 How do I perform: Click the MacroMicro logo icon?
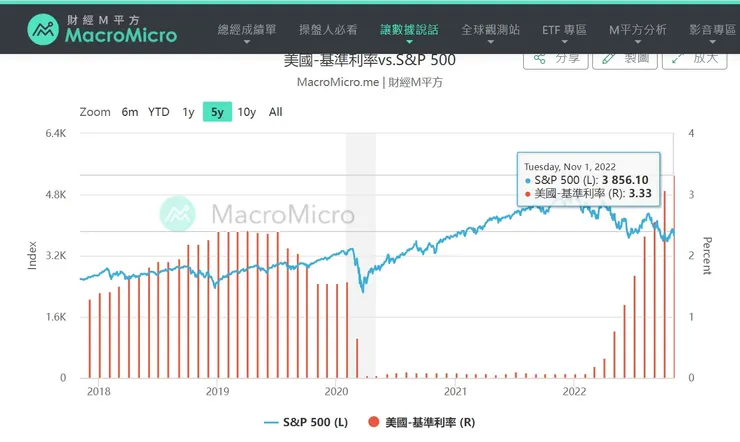(x=42, y=28)
